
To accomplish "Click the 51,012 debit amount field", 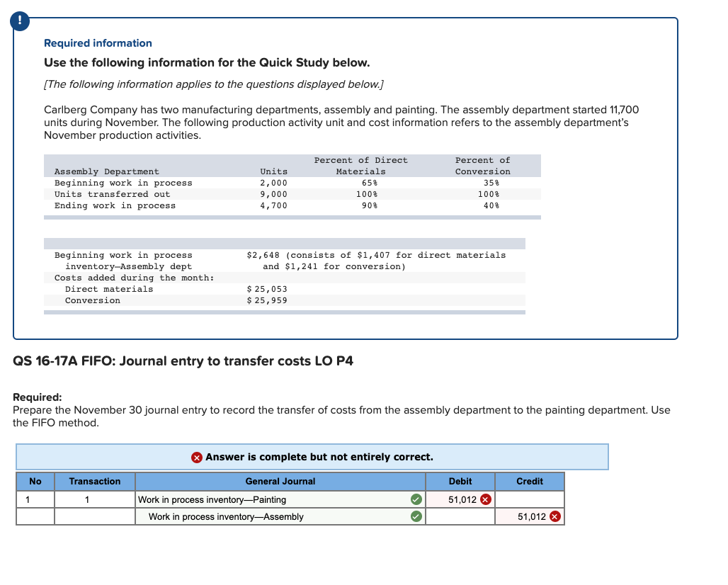I will [x=457, y=499].
